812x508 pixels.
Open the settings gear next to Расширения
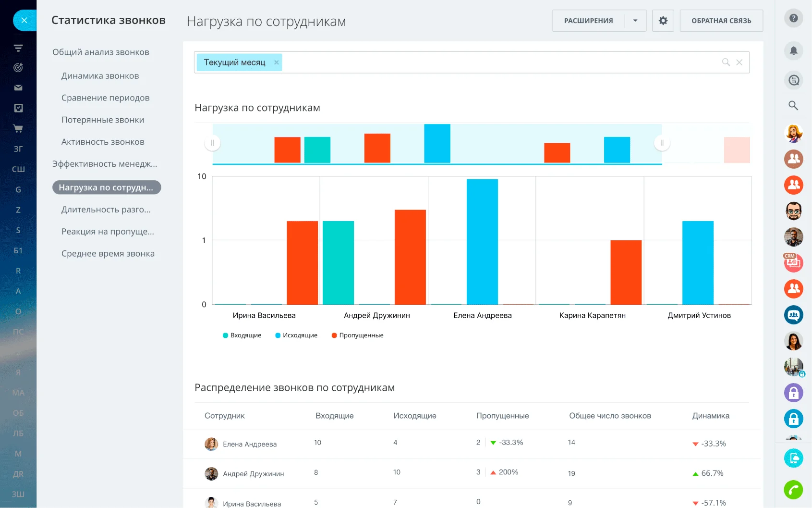click(663, 21)
